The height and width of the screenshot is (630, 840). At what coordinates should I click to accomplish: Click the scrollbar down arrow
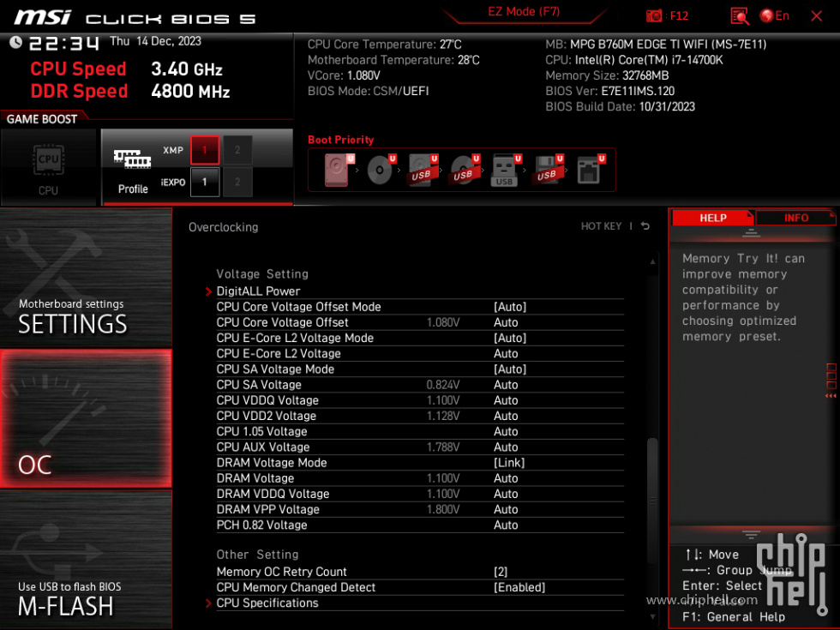coord(652,617)
